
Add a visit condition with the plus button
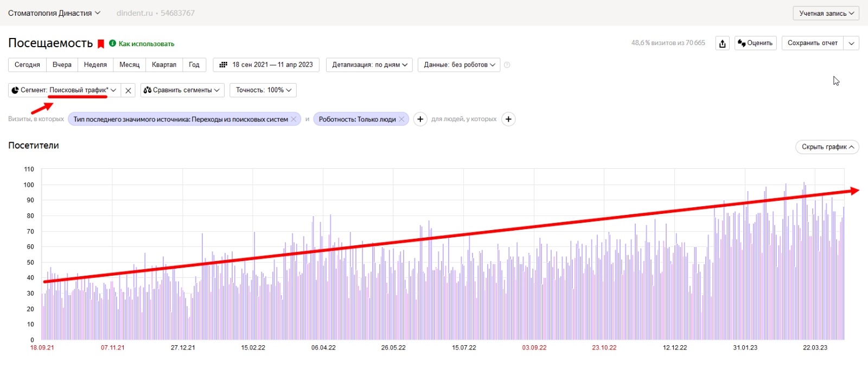[420, 119]
